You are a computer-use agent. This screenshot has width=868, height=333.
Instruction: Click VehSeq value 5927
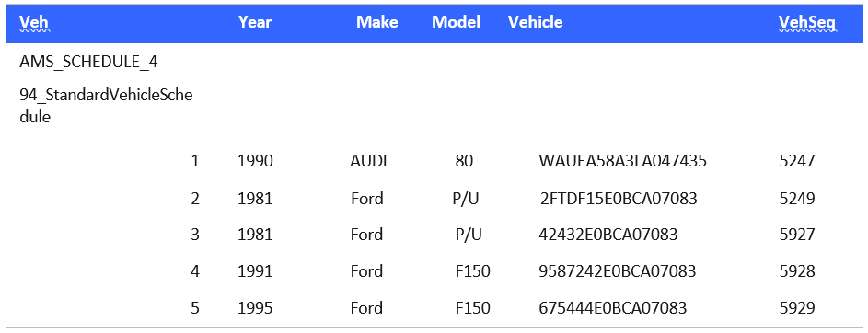click(x=796, y=235)
